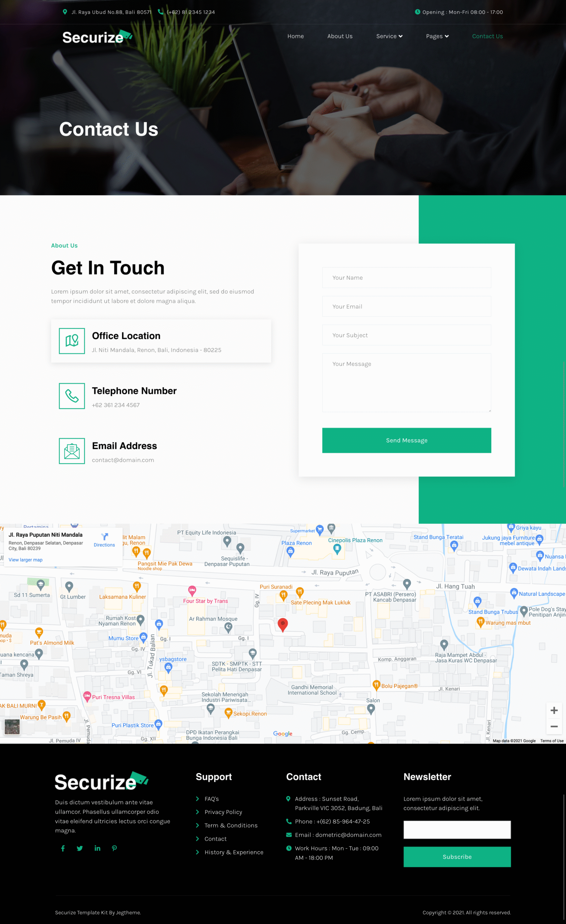Click the Facebook icon in footer
This screenshot has height=924, width=566.
(63, 848)
